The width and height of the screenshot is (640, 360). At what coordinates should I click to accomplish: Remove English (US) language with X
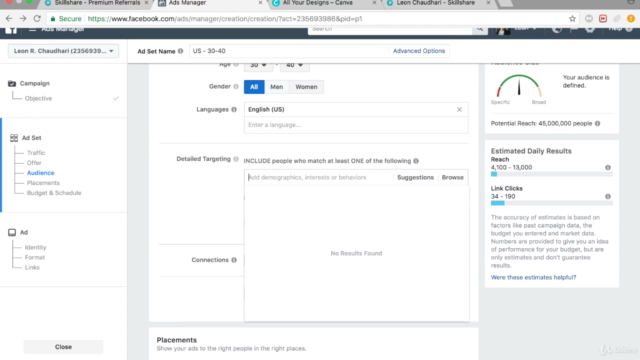(x=459, y=109)
